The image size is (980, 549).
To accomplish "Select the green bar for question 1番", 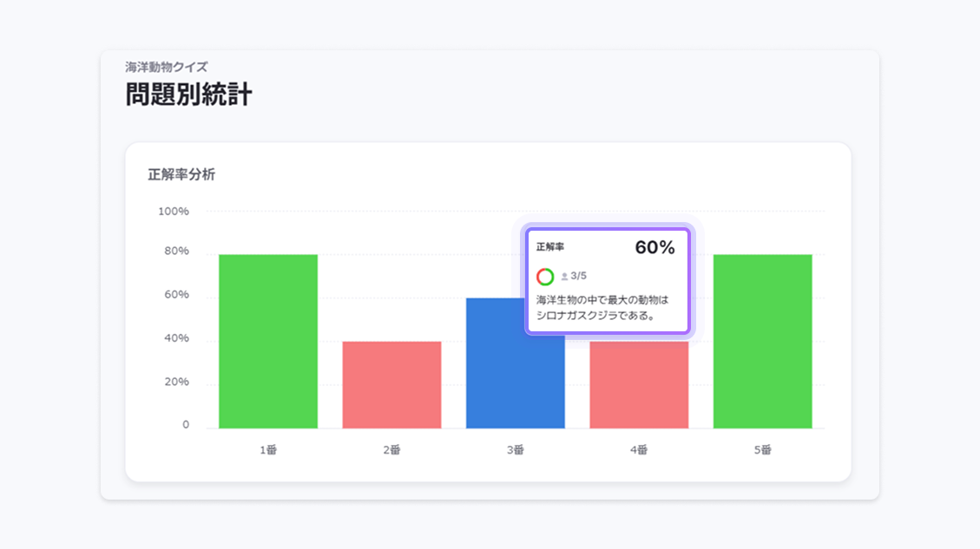I will [268, 341].
